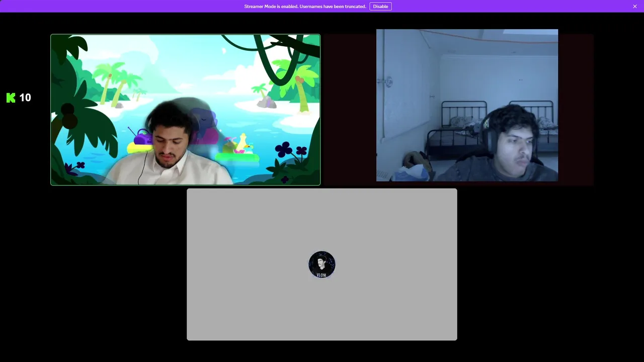Click the VLON round avatar
Screen dimensions: 644x362
[322, 264]
